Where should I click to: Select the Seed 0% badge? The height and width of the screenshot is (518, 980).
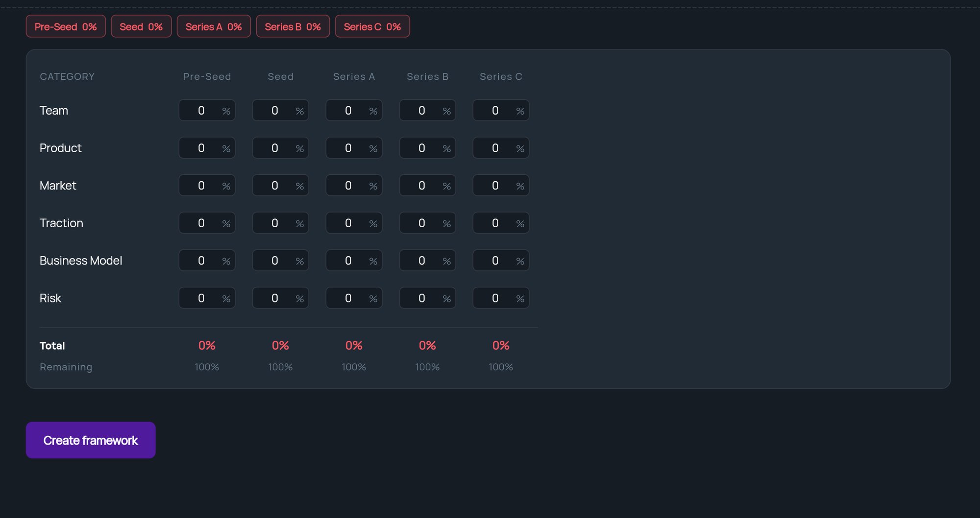pos(141,26)
